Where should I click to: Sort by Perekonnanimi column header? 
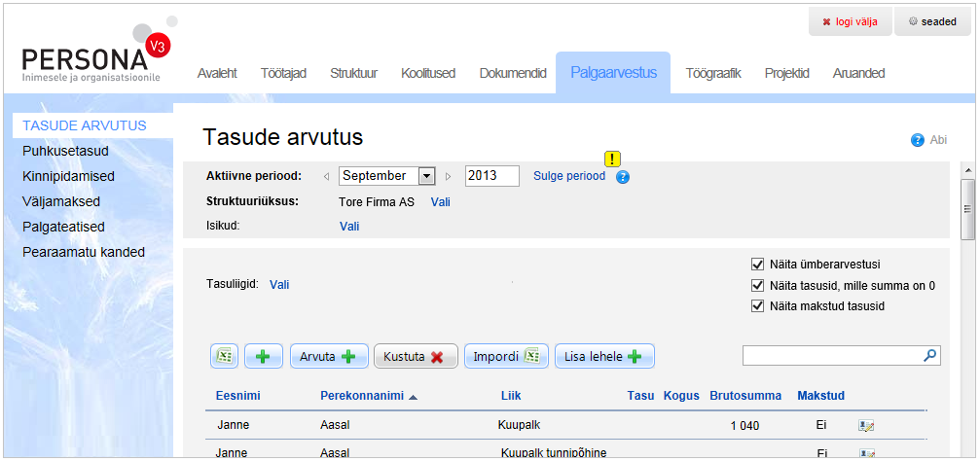click(x=362, y=396)
